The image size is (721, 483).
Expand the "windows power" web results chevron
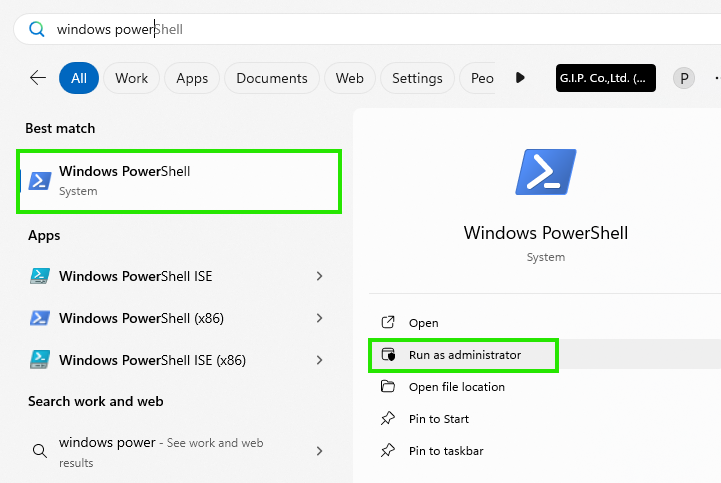[320, 451]
